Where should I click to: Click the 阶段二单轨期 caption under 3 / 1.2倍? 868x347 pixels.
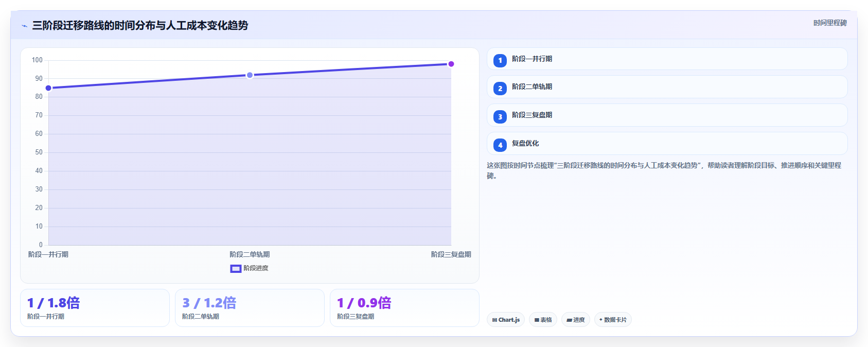[x=201, y=317]
